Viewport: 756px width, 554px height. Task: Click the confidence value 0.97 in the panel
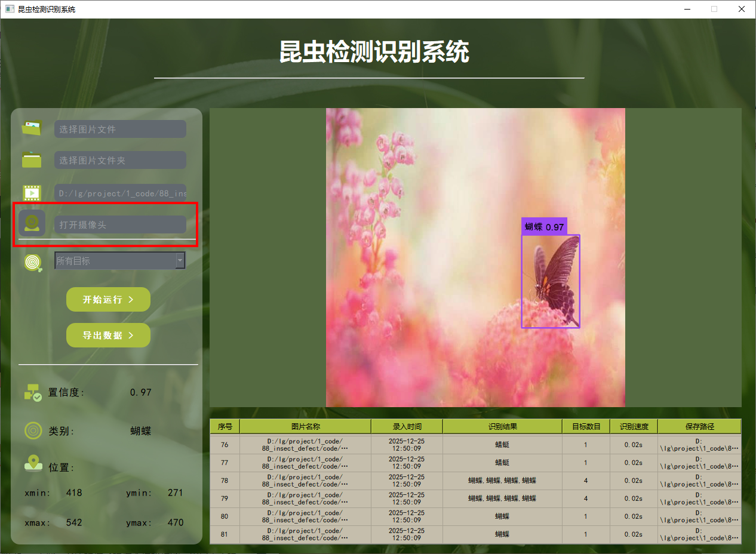click(141, 393)
